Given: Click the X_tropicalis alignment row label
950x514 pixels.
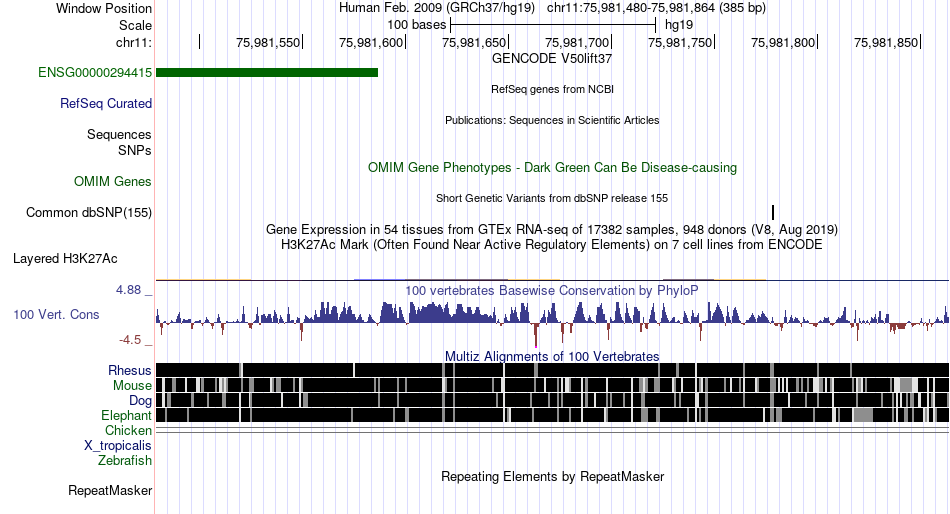Looking at the screenshot, I should 118,446.
